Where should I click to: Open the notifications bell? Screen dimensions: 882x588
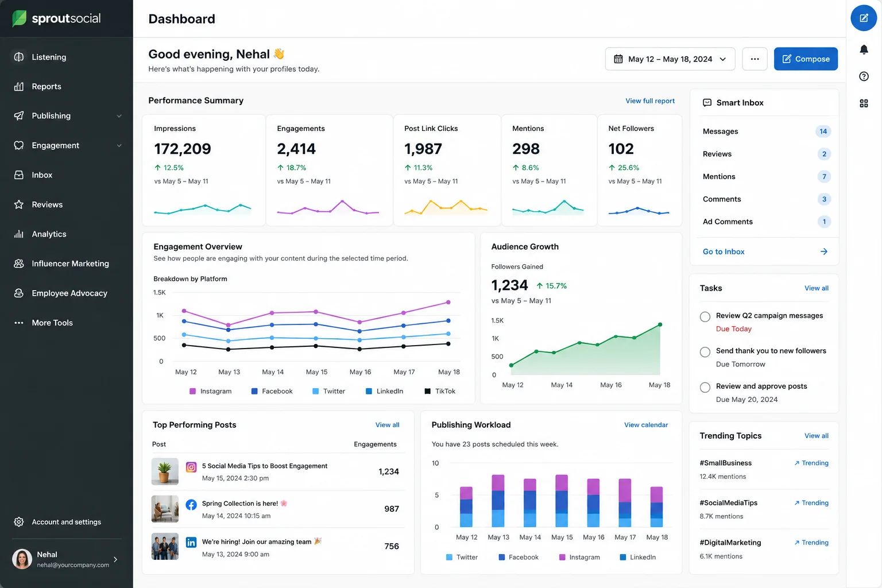click(x=864, y=49)
